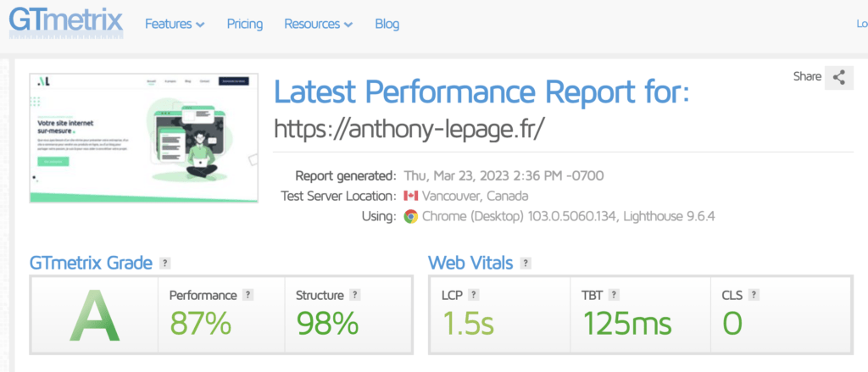Show help for TBT metric
The image size is (868, 372).
[x=614, y=295]
